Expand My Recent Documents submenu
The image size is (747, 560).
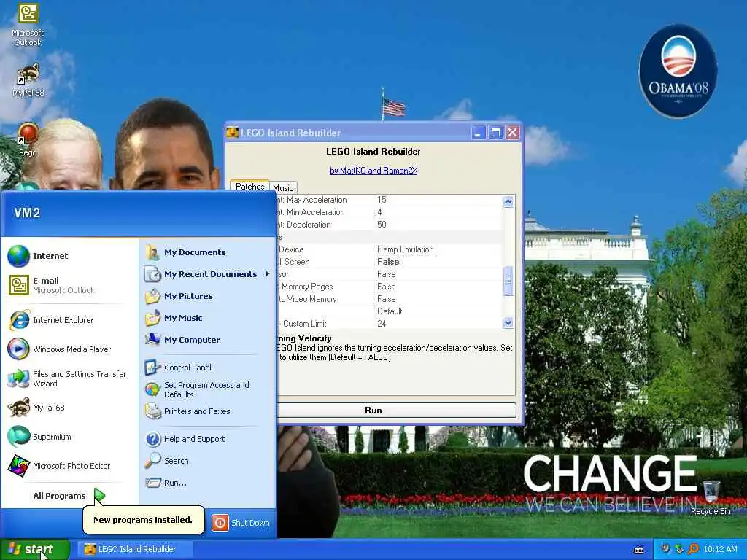[208, 274]
